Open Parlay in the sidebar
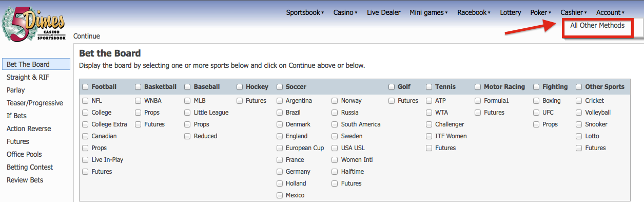This screenshot has width=644, height=202. (16, 90)
